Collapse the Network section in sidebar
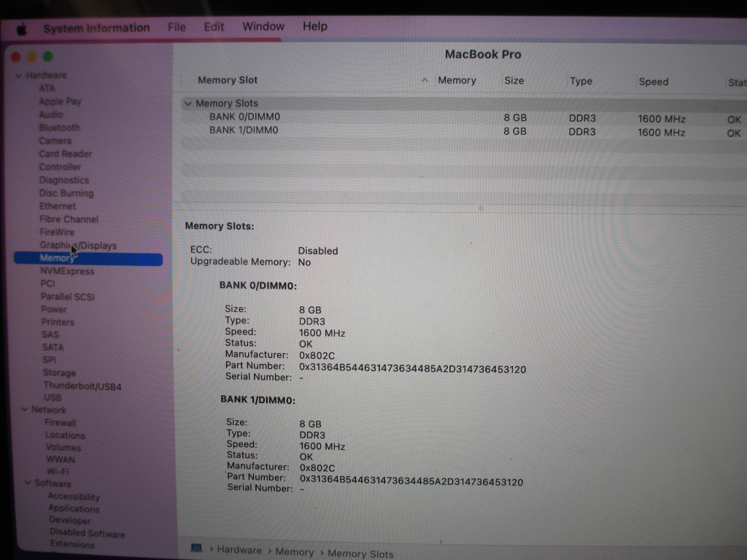747x560 pixels. [x=25, y=410]
